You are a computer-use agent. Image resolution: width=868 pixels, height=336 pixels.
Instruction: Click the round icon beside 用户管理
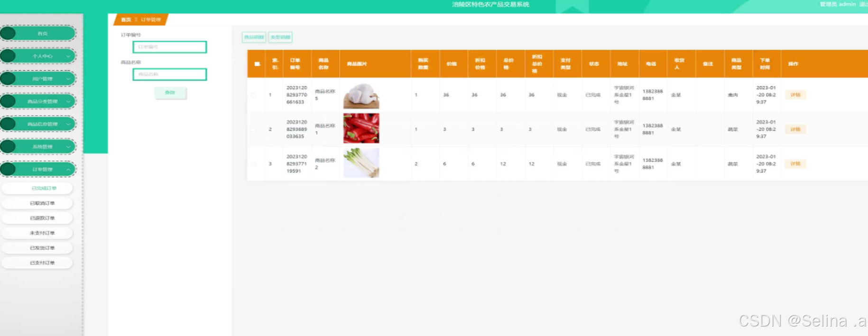[x=8, y=79]
